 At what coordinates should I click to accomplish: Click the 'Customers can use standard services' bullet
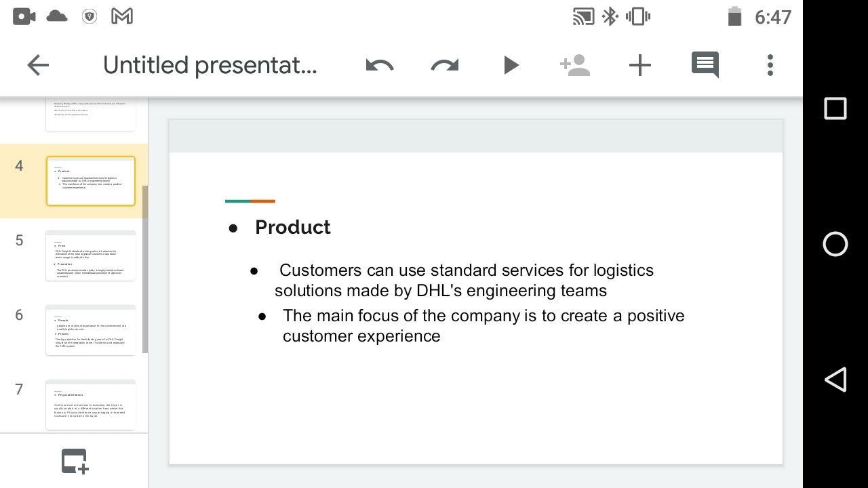click(464, 280)
